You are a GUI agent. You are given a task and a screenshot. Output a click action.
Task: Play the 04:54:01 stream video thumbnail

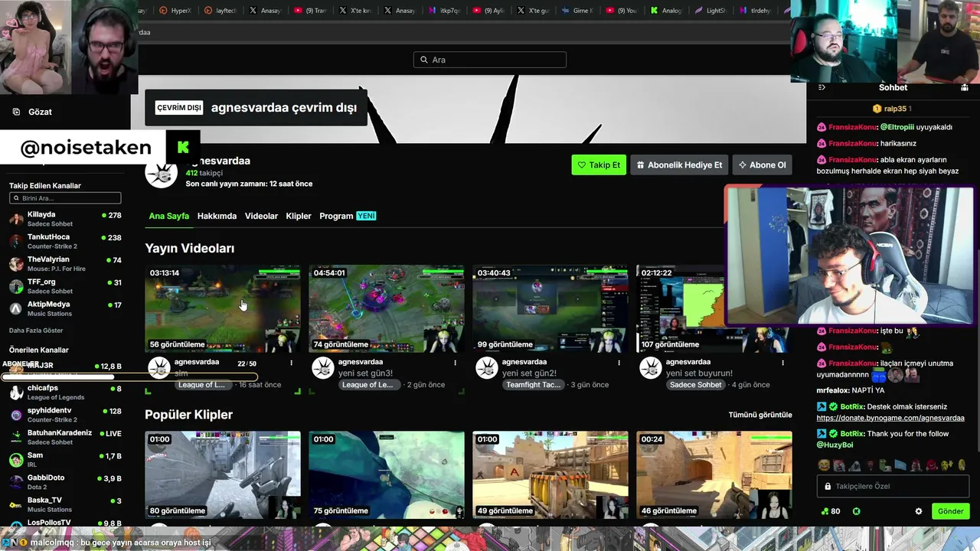click(387, 308)
